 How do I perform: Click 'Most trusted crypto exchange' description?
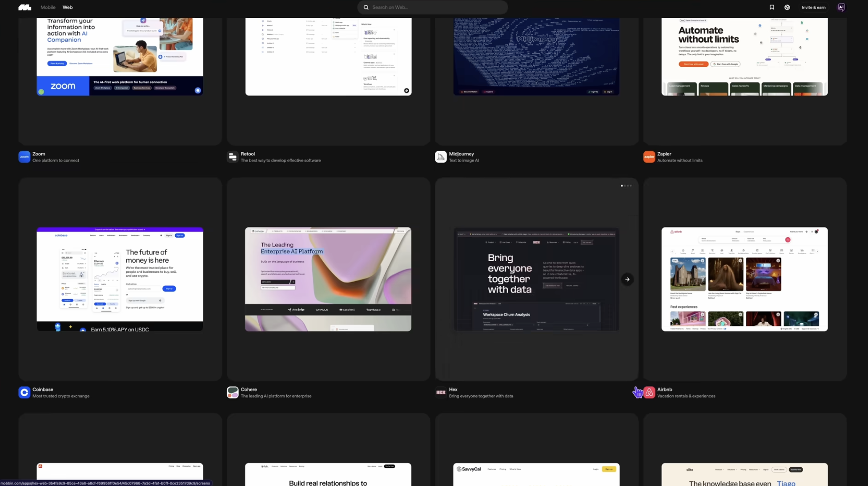click(x=61, y=396)
